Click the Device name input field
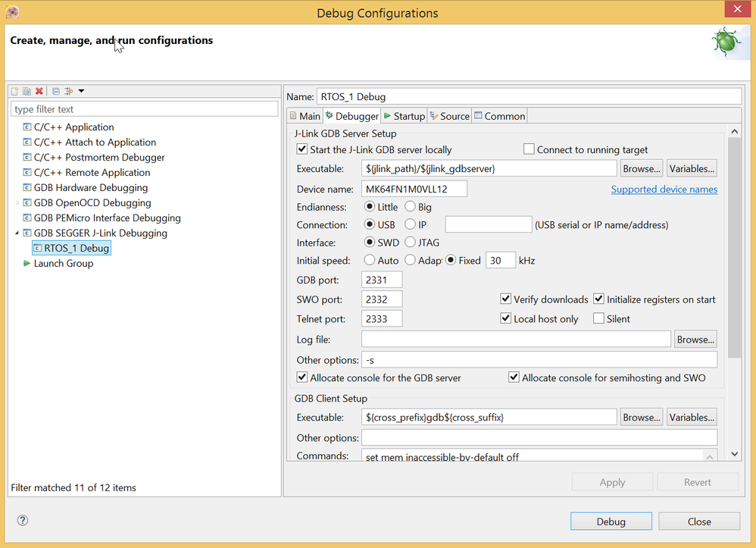Screen dimensions: 756x548 click(414, 189)
